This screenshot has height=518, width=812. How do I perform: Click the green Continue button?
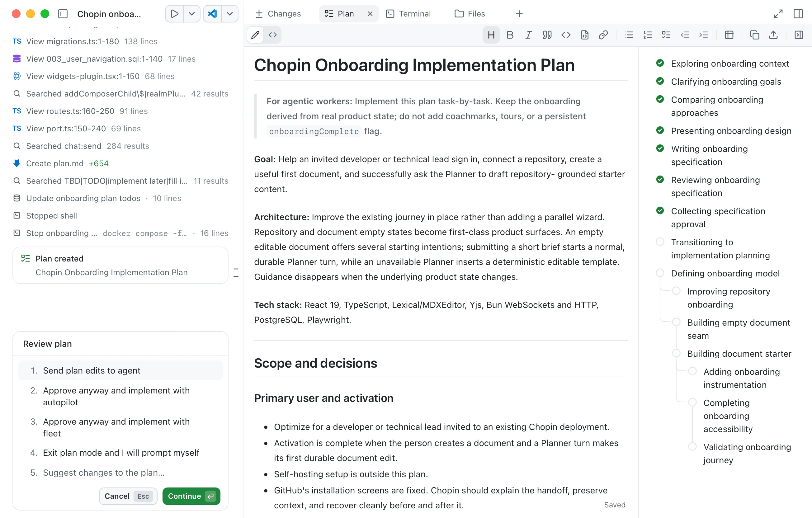[x=191, y=496]
